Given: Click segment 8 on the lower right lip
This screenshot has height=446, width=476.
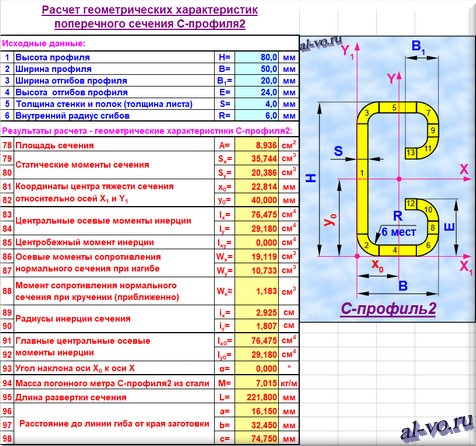Looking at the screenshot, I should 433,228.
